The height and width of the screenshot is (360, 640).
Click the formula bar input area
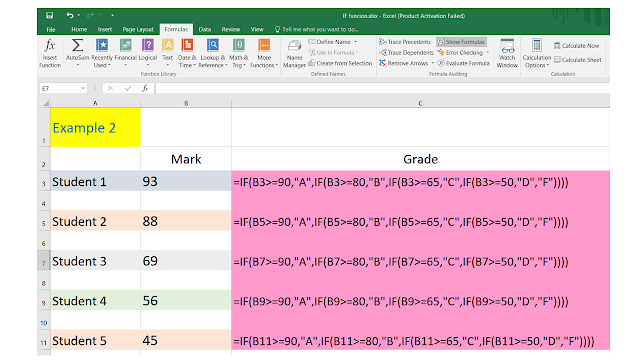tap(382, 88)
